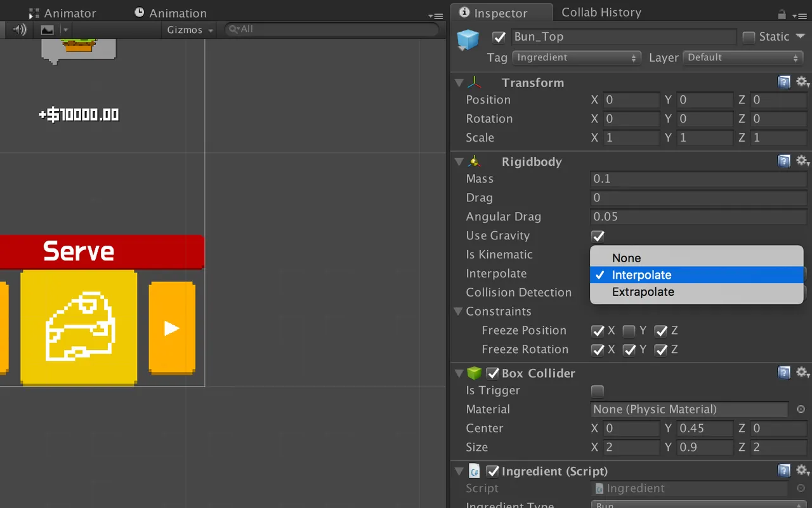Screen dimensions: 812x508
Task: Open Box Collider gear settings
Action: [x=803, y=373]
